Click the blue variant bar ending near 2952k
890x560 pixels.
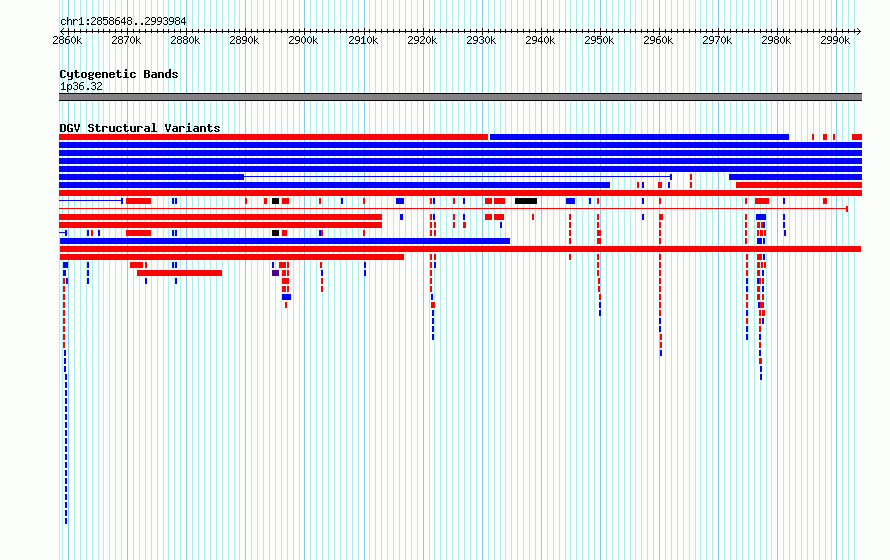tap(334, 185)
